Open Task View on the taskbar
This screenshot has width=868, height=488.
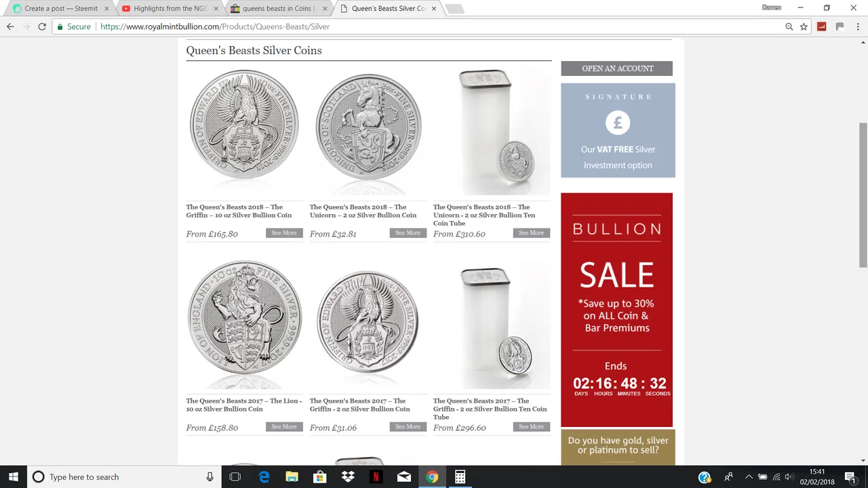point(235,476)
